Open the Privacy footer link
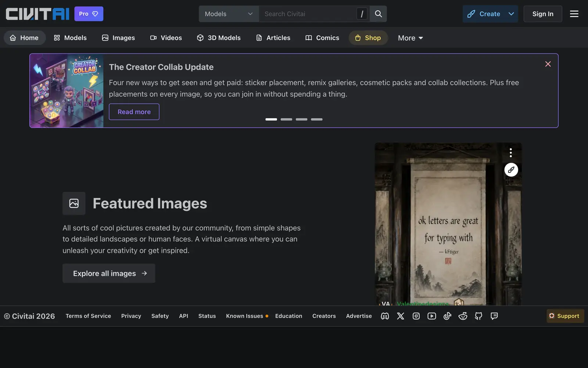Image resolution: width=588 pixels, height=368 pixels. (x=131, y=316)
